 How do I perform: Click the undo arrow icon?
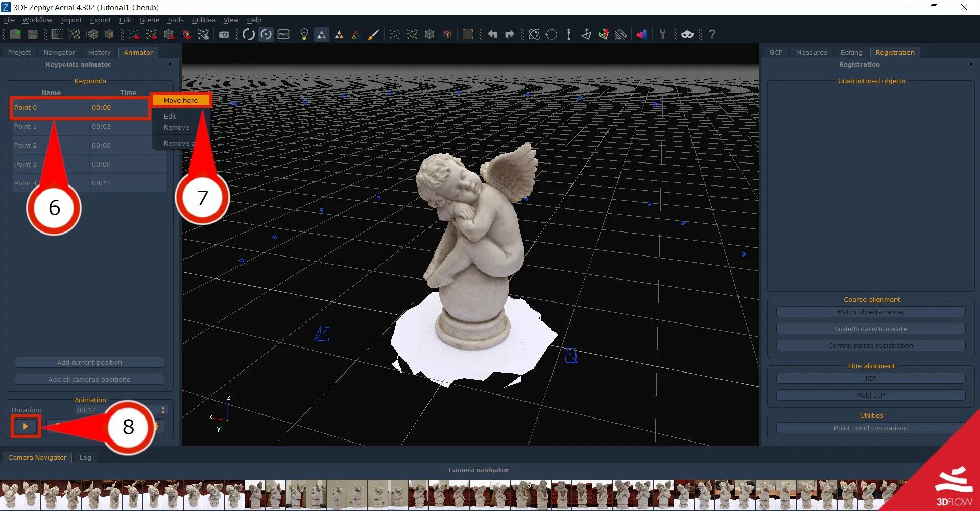(x=492, y=34)
